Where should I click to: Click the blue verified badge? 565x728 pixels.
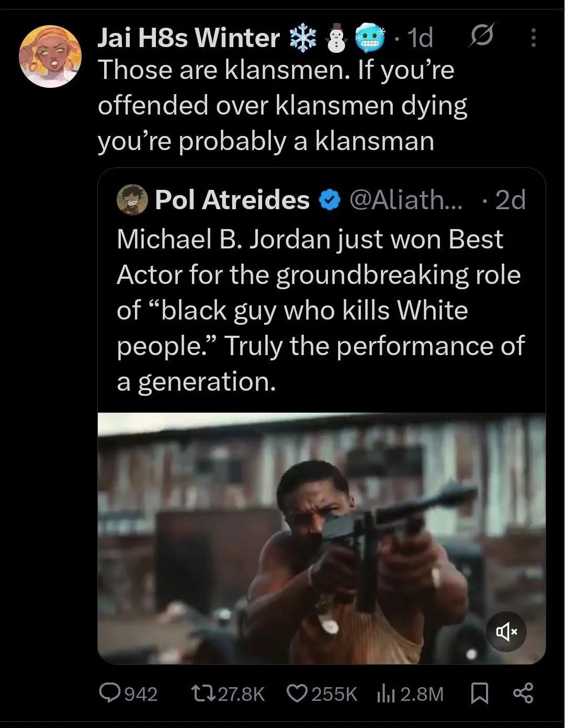[x=330, y=200]
